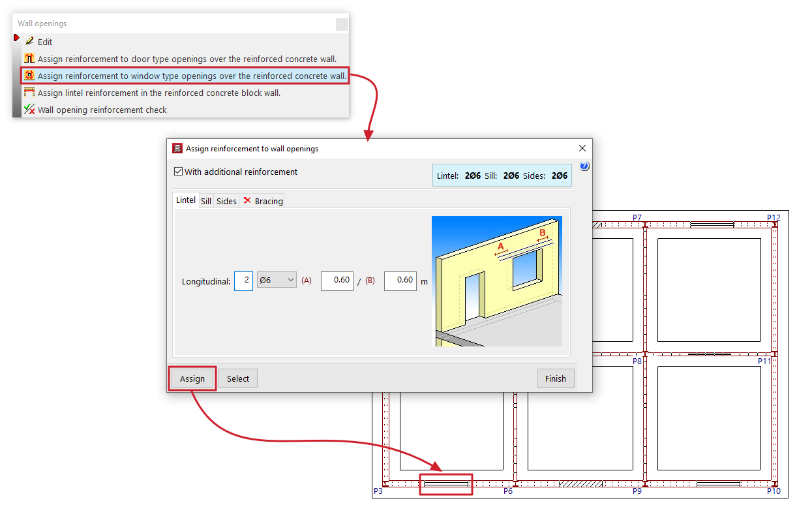Screen dimensions: 812x520
Task: Click the window opening between P9 and P10
Action: [718, 484]
